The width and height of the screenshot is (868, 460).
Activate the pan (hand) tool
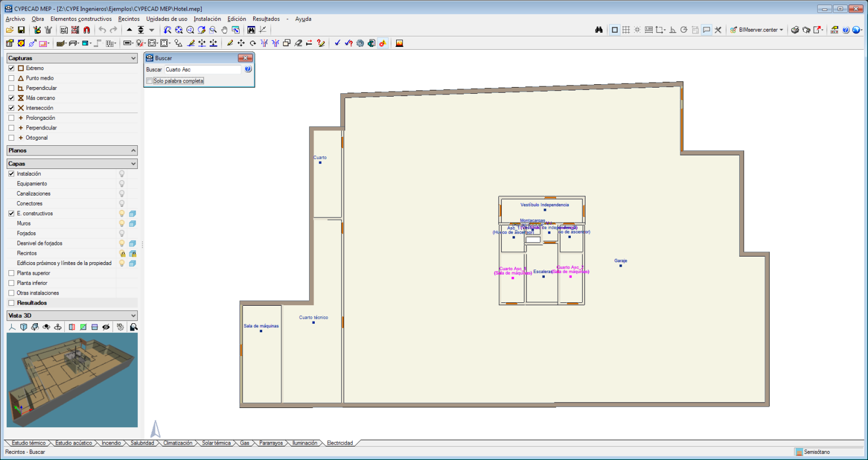tap(224, 29)
